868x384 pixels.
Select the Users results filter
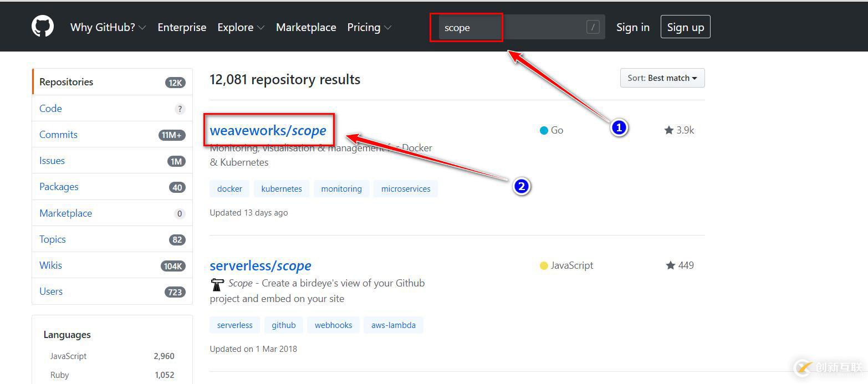tap(113, 291)
